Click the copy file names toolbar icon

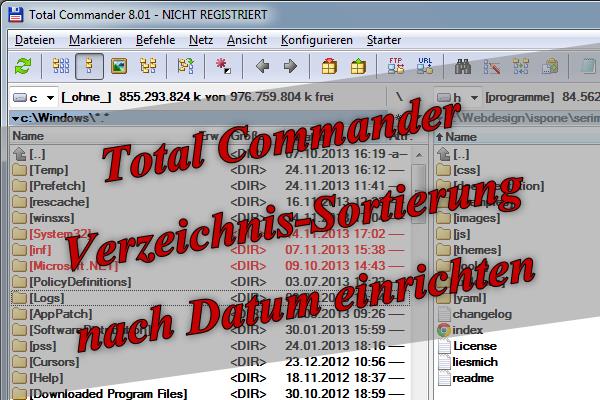tap(550, 66)
